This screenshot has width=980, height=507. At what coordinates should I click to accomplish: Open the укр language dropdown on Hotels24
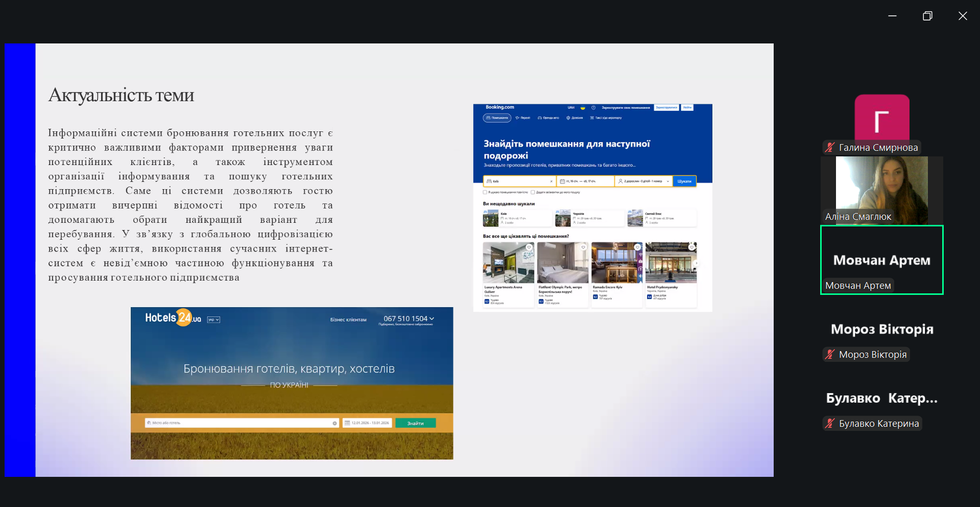(213, 320)
